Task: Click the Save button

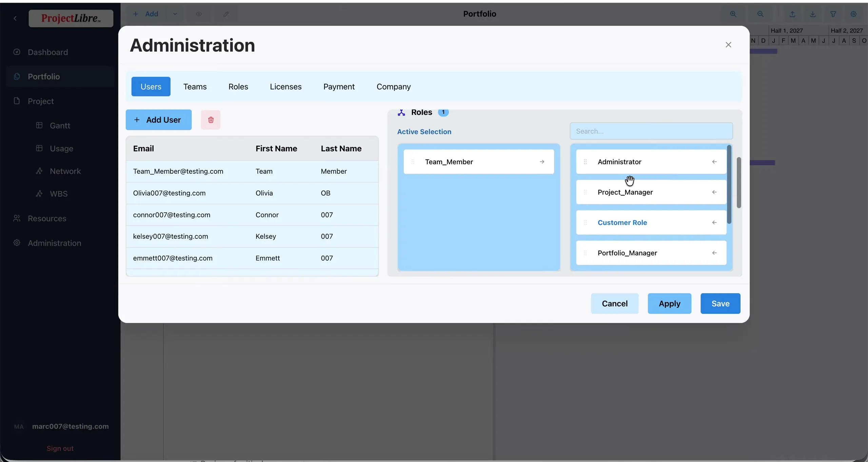Action: [721, 303]
